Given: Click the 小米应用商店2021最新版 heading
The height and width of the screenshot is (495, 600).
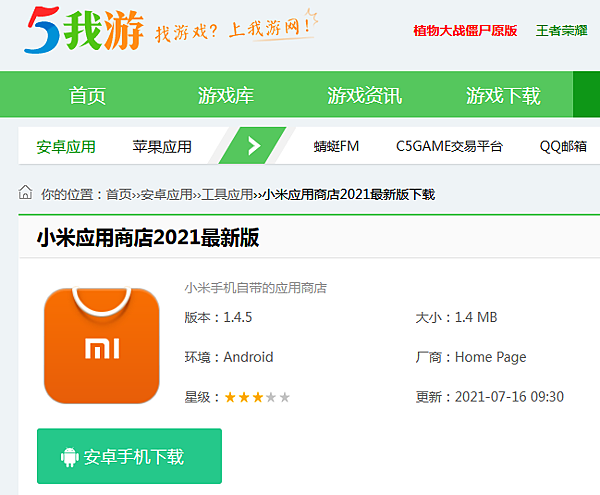Looking at the screenshot, I should tap(148, 238).
